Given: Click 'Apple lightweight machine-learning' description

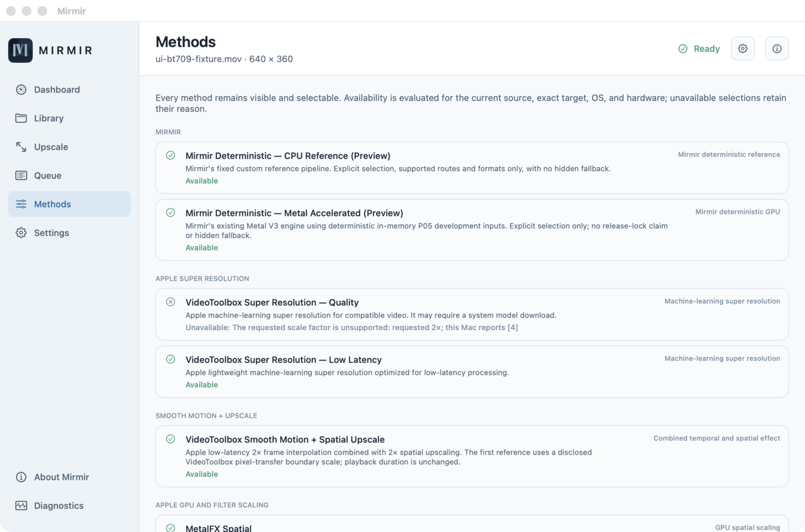Looking at the screenshot, I should tap(347, 373).
